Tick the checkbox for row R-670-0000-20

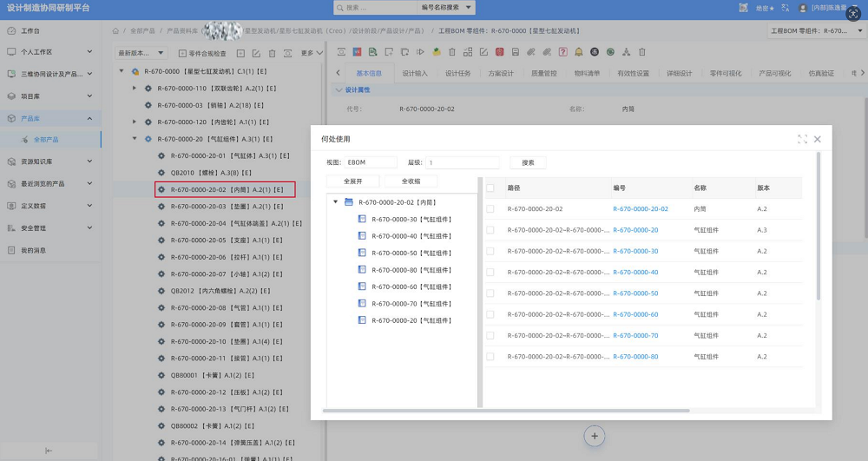pos(490,230)
